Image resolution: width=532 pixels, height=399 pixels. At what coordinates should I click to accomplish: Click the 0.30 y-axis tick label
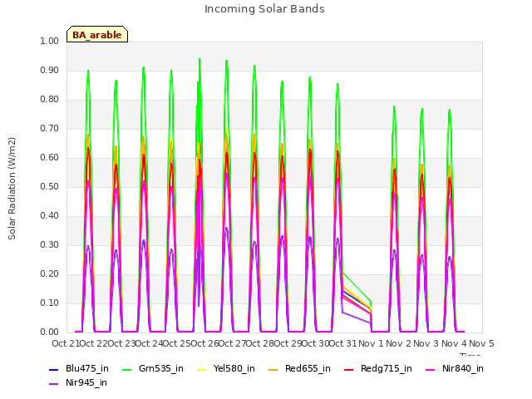(50, 245)
